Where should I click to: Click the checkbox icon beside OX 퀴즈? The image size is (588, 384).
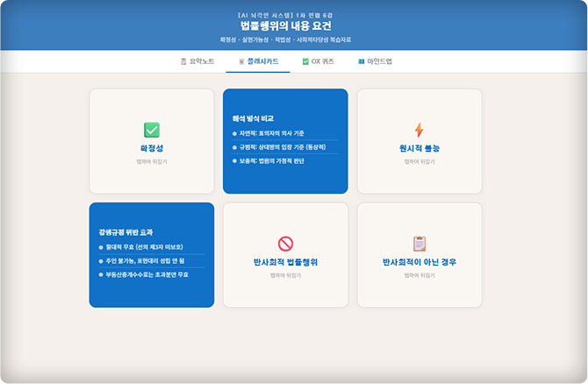[305, 61]
